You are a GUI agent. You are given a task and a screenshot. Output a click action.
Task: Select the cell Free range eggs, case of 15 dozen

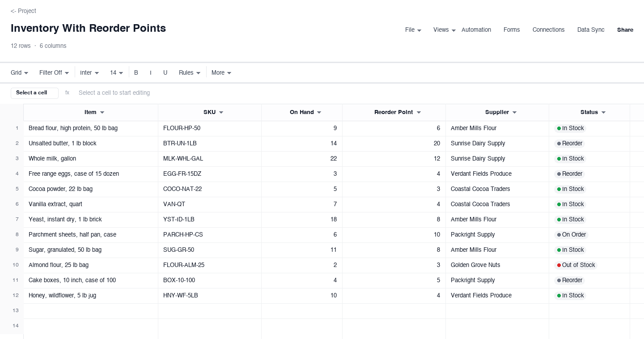[91, 174]
